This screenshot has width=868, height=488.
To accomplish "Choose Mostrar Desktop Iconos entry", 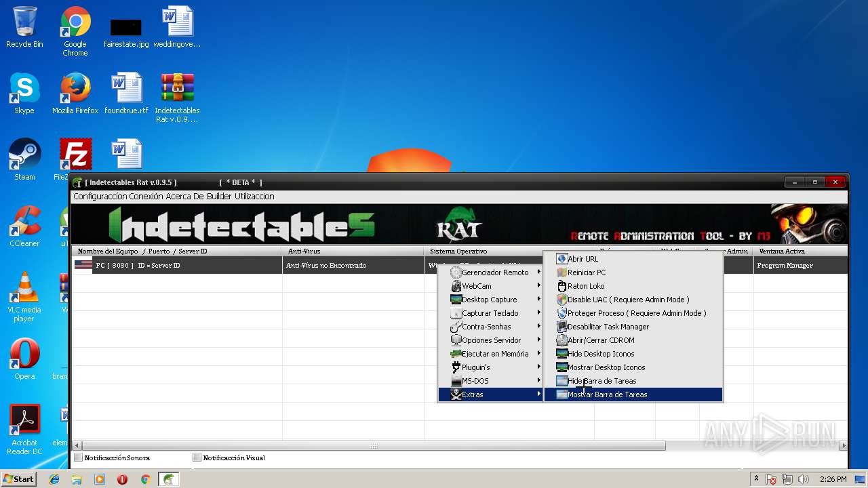I will 633,367.
